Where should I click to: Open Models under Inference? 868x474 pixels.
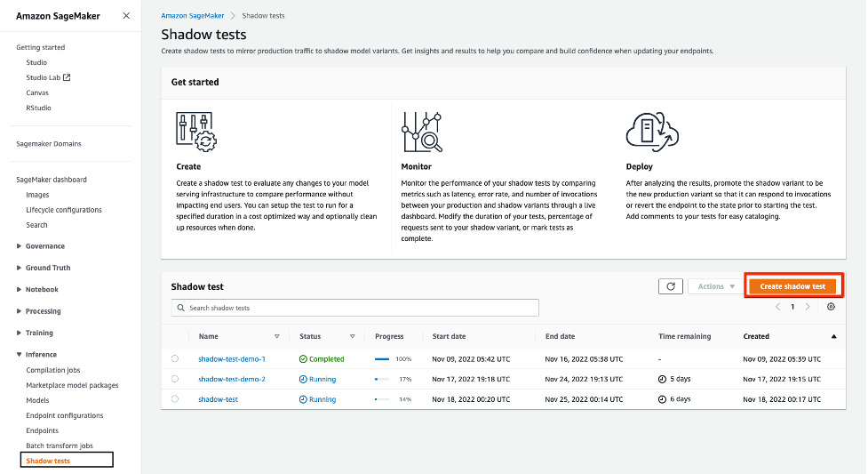click(x=37, y=400)
